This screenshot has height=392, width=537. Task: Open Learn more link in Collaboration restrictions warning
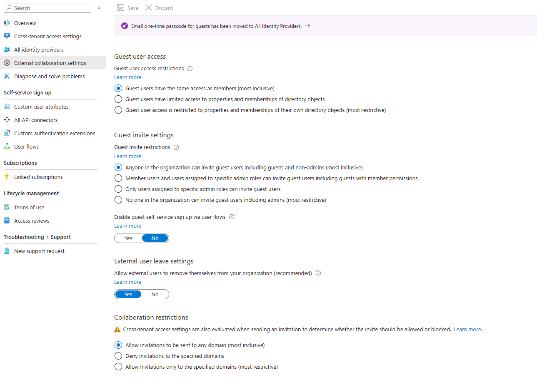point(467,330)
